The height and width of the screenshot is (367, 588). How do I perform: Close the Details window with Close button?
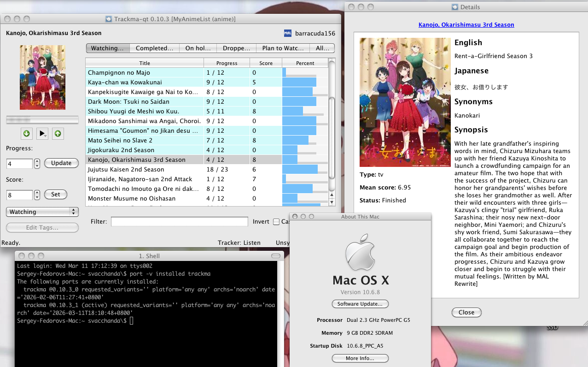pos(466,312)
